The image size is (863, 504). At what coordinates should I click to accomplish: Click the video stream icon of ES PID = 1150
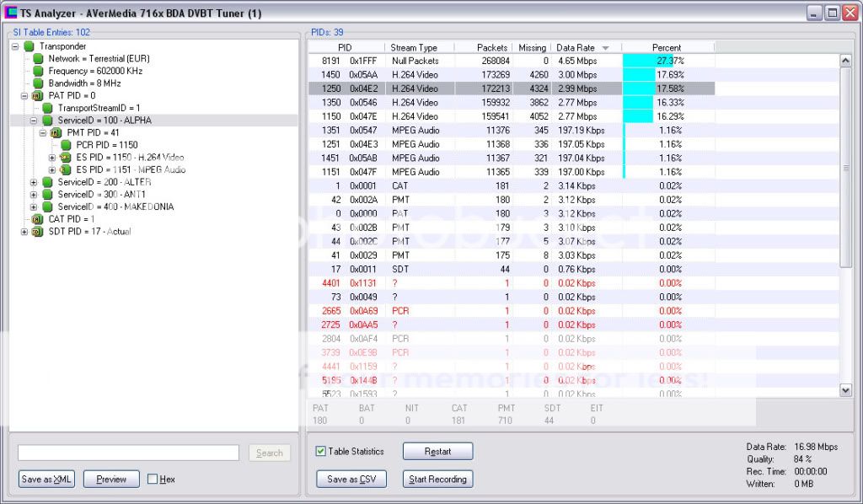click(x=66, y=158)
